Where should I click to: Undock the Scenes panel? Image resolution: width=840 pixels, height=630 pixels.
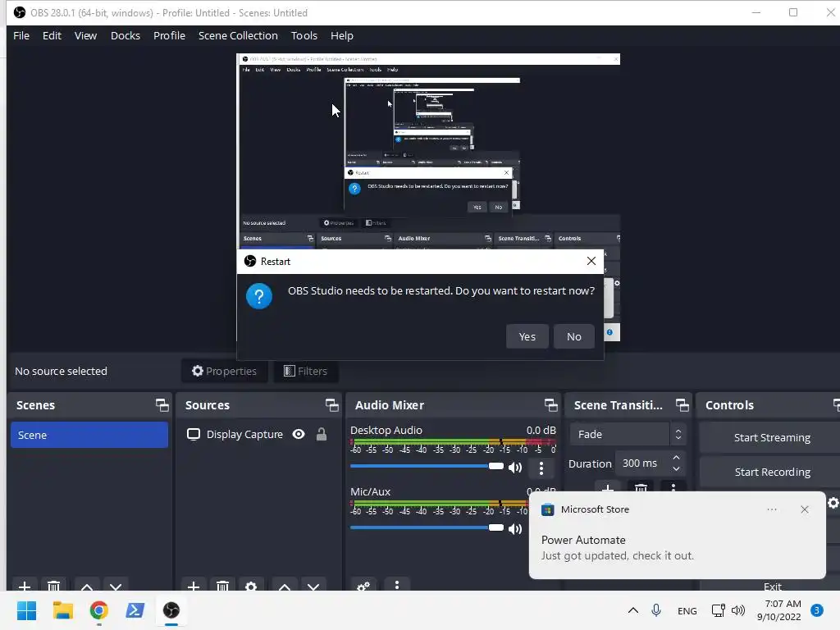tap(162, 405)
